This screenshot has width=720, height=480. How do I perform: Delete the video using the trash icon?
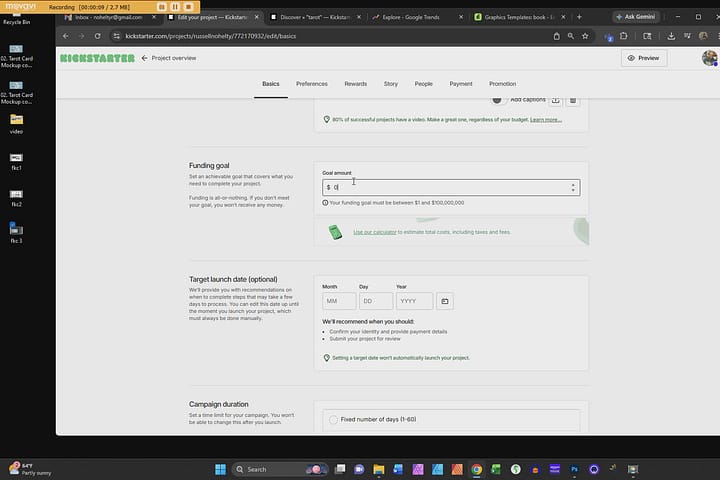pyautogui.click(x=573, y=100)
